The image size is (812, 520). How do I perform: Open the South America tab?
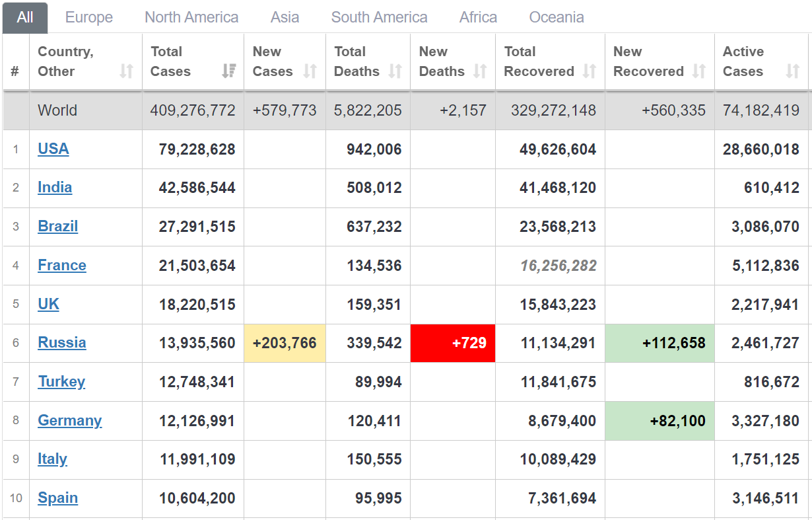click(x=379, y=18)
